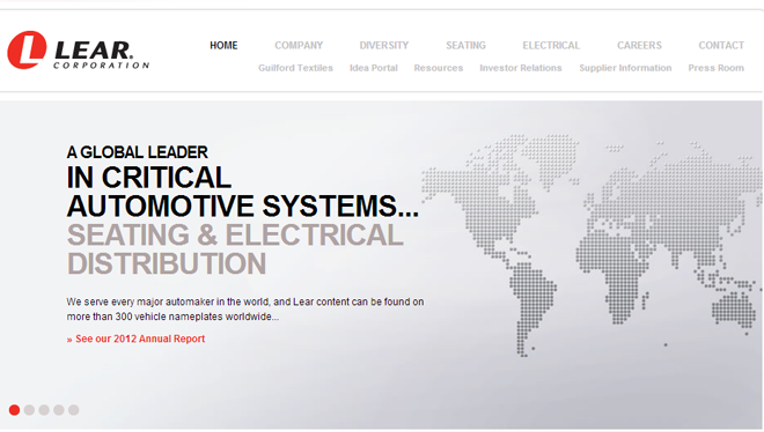The image size is (764, 432).
Task: Open the CONTACT page
Action: (x=721, y=45)
